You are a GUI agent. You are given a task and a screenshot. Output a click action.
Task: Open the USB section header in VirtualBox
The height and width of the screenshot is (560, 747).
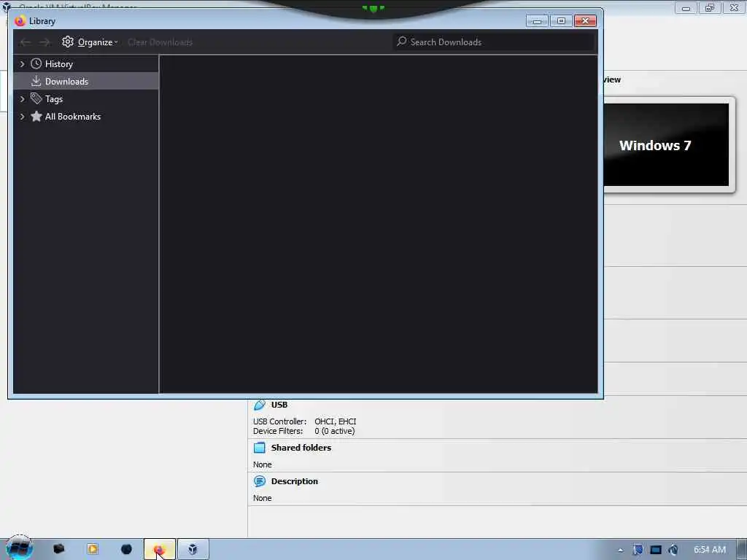pos(279,405)
